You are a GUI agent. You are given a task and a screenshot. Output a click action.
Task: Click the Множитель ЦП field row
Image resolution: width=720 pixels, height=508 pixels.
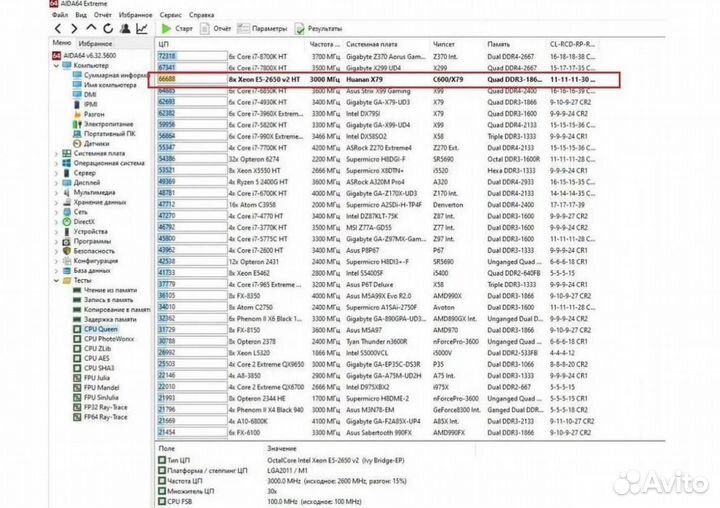[218, 491]
